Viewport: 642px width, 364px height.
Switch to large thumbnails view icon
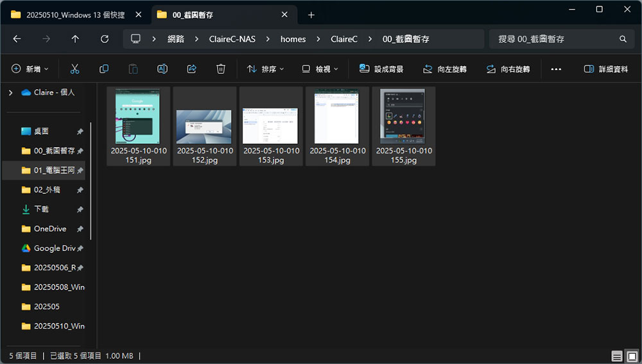tap(632, 356)
